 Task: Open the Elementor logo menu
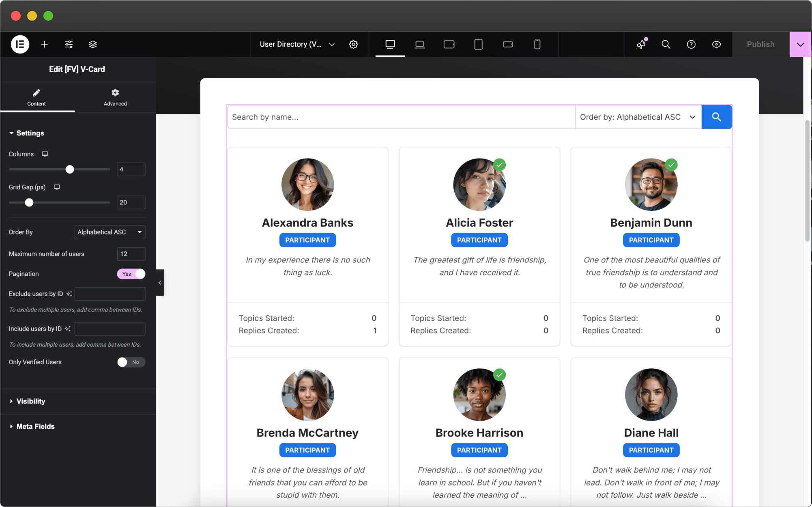20,44
